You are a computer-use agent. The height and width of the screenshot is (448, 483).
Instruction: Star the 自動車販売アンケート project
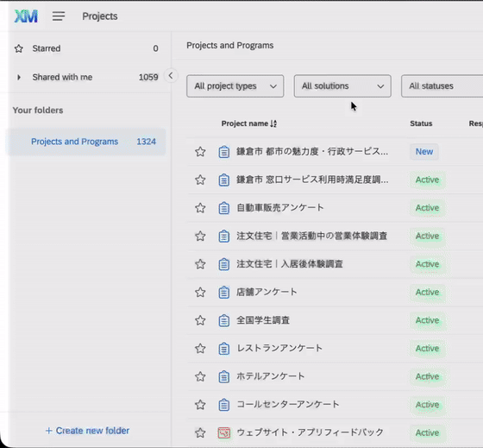click(x=200, y=208)
